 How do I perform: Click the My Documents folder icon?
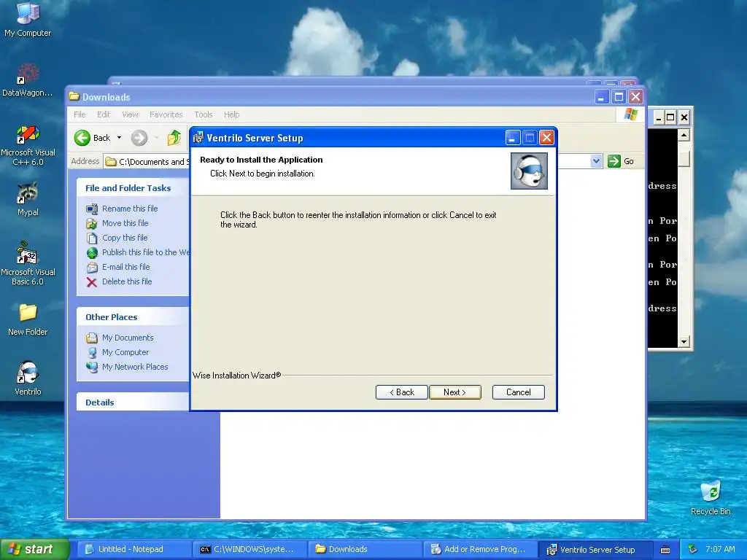click(x=92, y=338)
